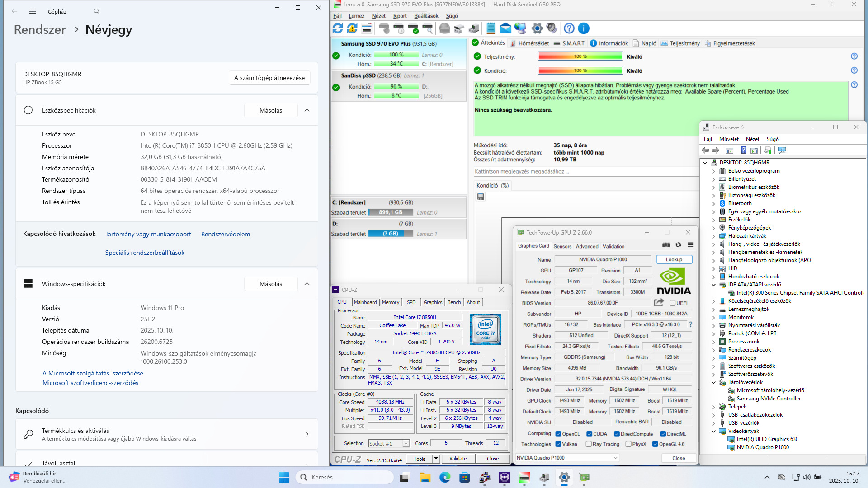
Task: Toggle the PhysX checkbox
Action: tap(628, 444)
